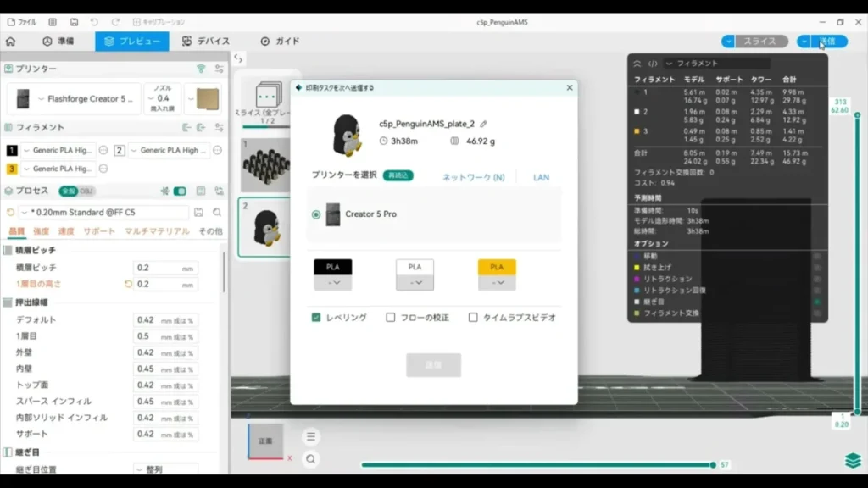Open the キャリブレーション calibration tool
Screen dimensions: 868x488
159,22
